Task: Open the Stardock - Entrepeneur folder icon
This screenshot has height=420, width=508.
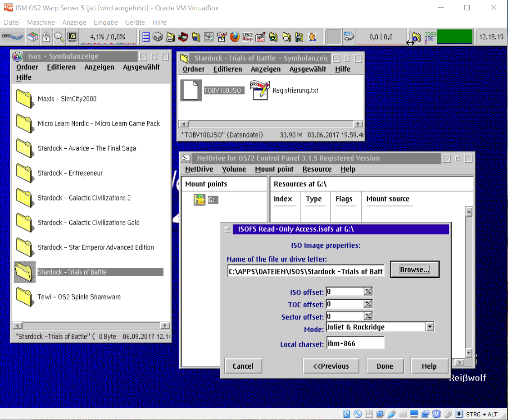Action: click(25, 173)
